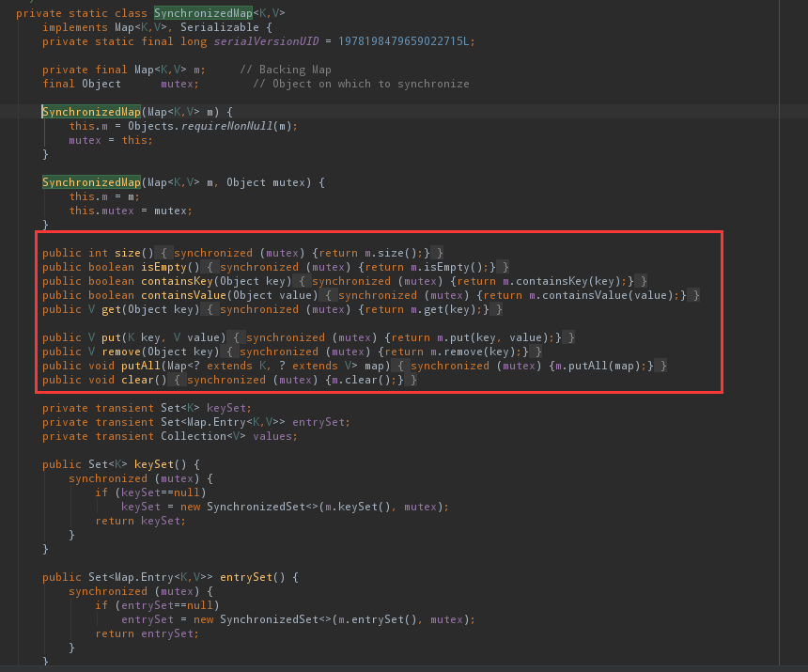This screenshot has height=672, width=808.
Task: Expand folded opening brace of put(K key, V value)
Action: pos(236,337)
